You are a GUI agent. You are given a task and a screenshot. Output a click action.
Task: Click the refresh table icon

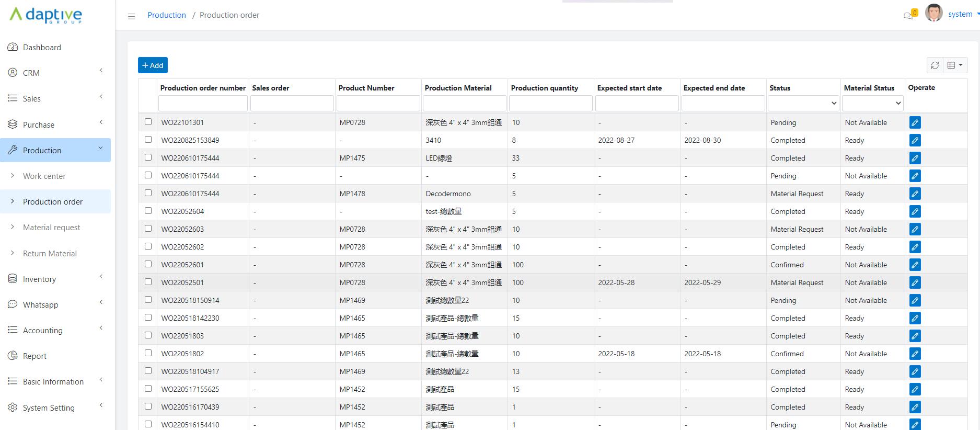935,65
